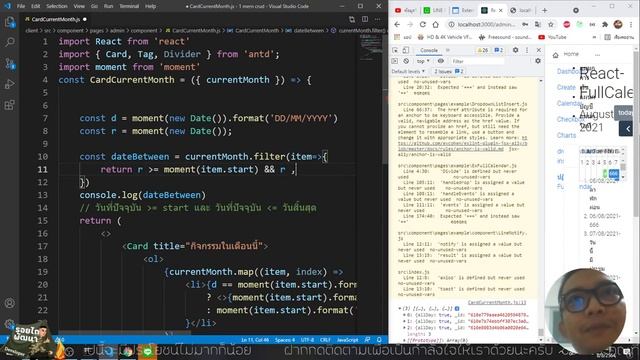Click the notifications bell in VS Code status bar
Image resolution: width=640 pixels, height=360 pixels.
(379, 340)
